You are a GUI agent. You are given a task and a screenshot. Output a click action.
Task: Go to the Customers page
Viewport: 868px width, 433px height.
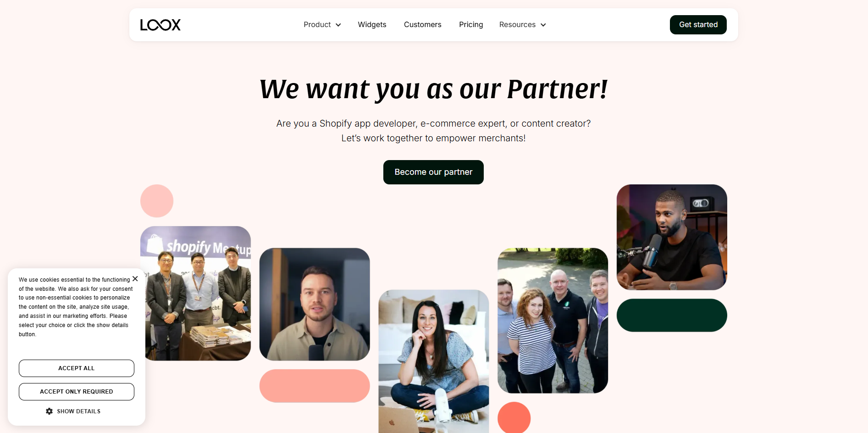point(423,25)
